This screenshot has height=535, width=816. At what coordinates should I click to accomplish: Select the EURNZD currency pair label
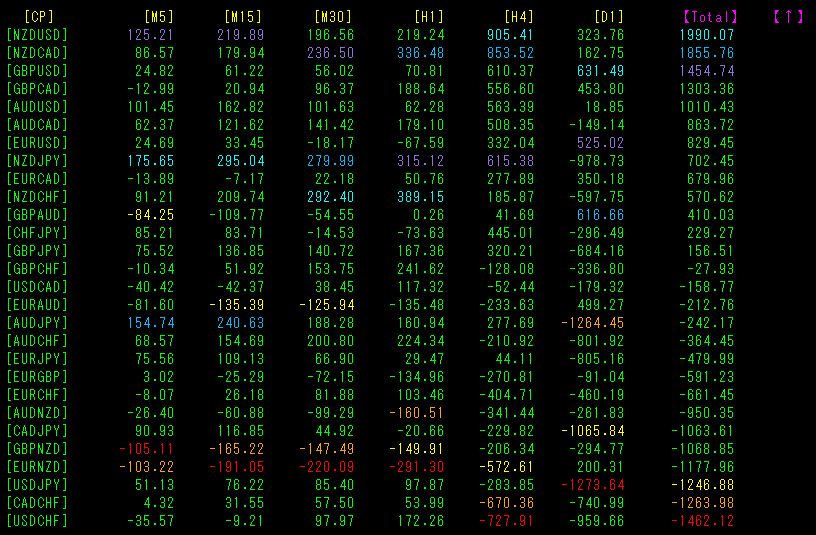click(x=37, y=467)
